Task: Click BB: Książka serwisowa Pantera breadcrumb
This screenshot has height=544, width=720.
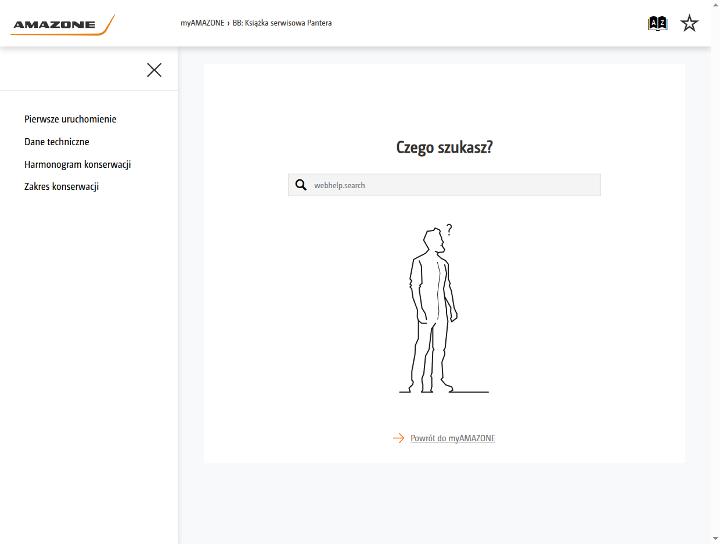Action: [x=282, y=23]
